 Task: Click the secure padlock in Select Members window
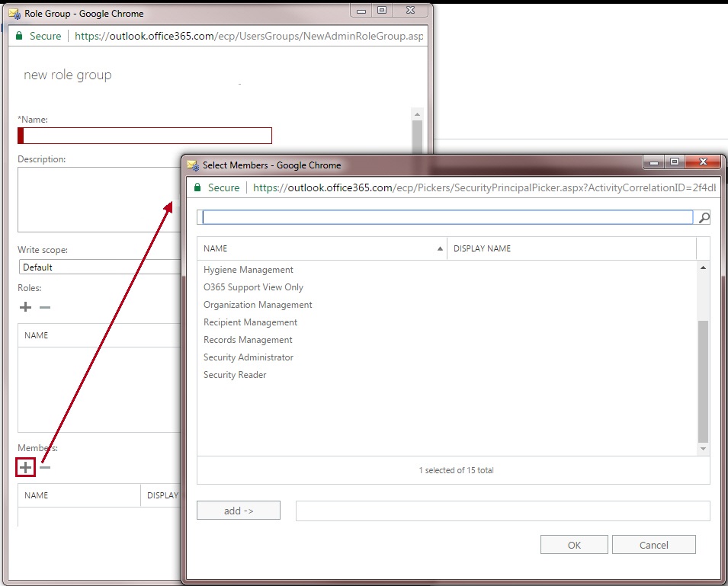click(x=197, y=187)
